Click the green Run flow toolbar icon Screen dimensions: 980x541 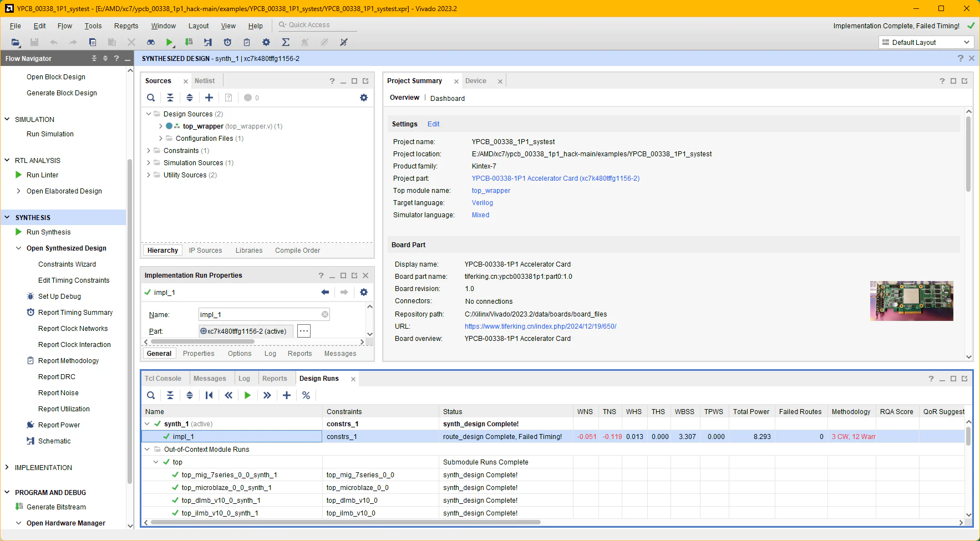tap(170, 42)
